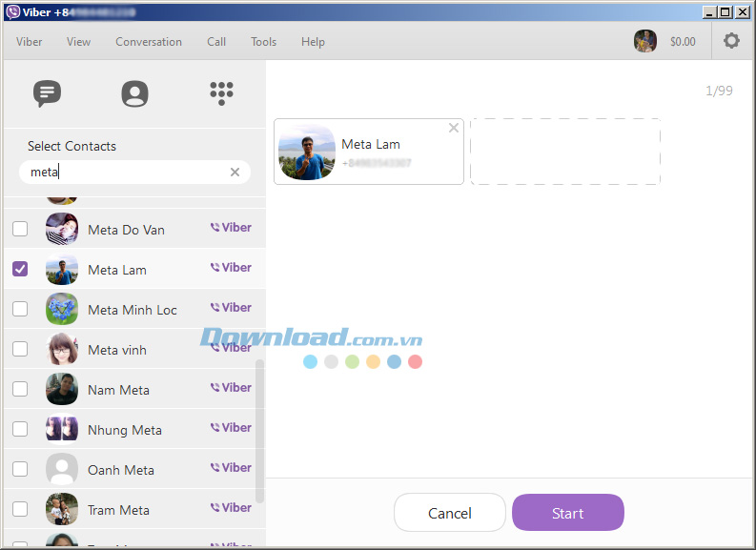Click the Cancel button

point(450,513)
